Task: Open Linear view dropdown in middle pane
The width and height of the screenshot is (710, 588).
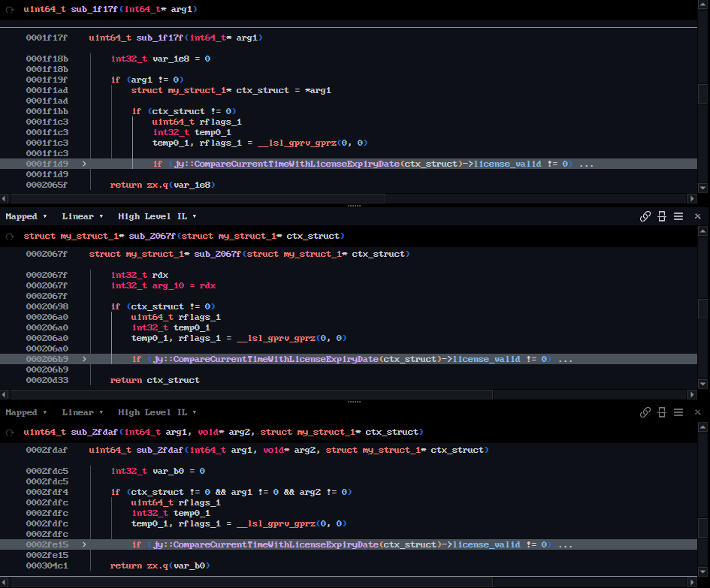Action: pos(81,216)
